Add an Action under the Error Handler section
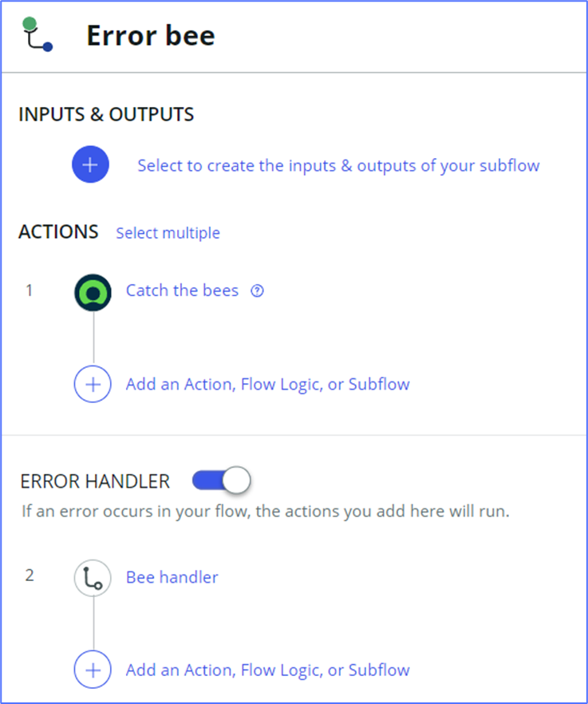Image resolution: width=588 pixels, height=704 pixels. click(267, 670)
